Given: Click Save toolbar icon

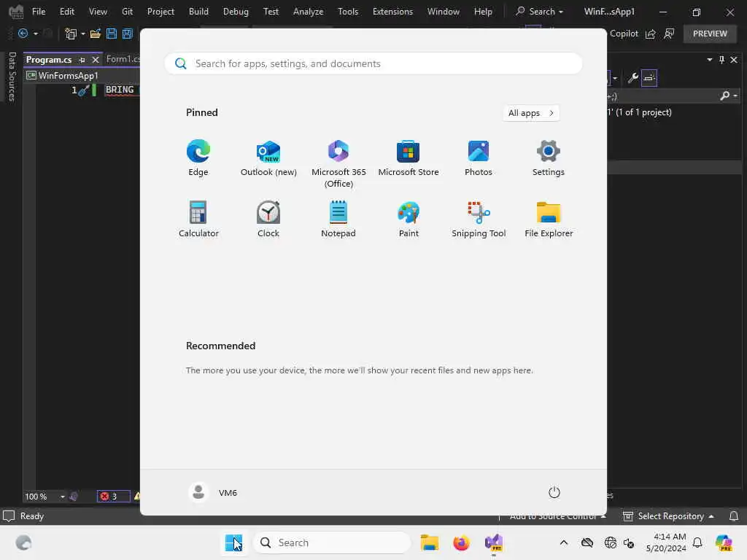Looking at the screenshot, I should pos(112,34).
